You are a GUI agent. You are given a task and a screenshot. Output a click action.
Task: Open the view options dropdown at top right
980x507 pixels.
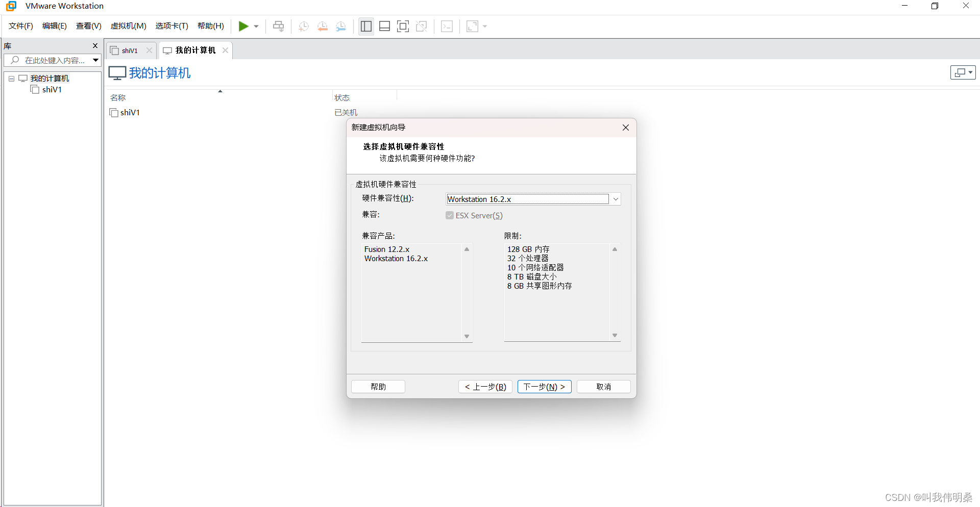click(963, 72)
